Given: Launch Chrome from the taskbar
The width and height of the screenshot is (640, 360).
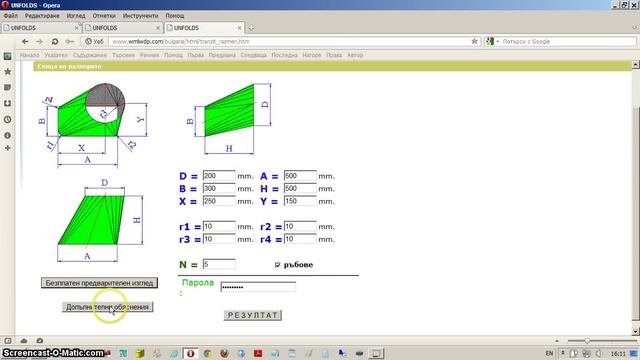Looking at the screenshot, I should click(207, 353).
